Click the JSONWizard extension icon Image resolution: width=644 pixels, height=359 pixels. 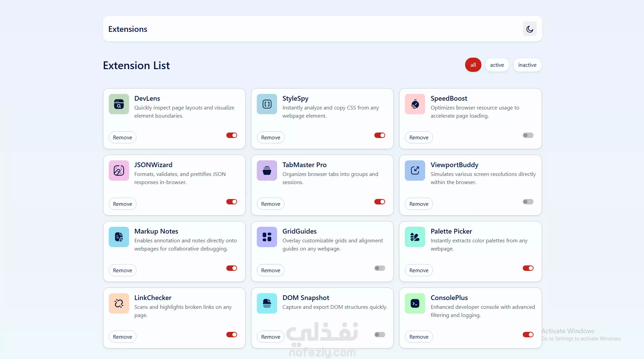click(119, 171)
